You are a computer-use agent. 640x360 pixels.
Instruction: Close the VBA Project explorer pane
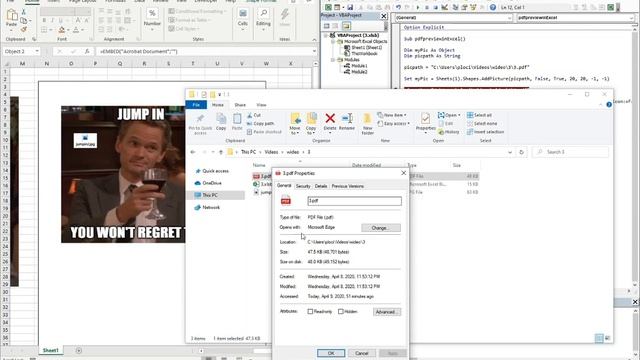click(384, 16)
